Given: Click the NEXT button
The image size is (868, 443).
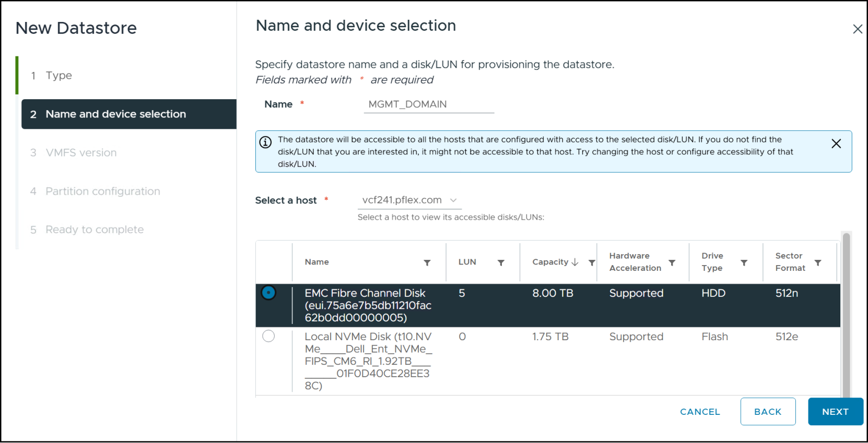Looking at the screenshot, I should pyautogui.click(x=835, y=412).
